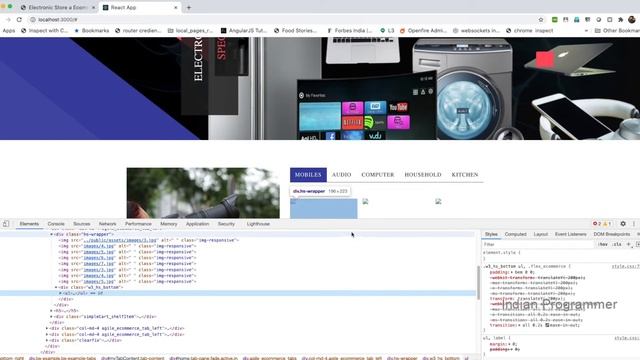Add new style rule with plus icon
640x360 pixels.
pos(629,244)
